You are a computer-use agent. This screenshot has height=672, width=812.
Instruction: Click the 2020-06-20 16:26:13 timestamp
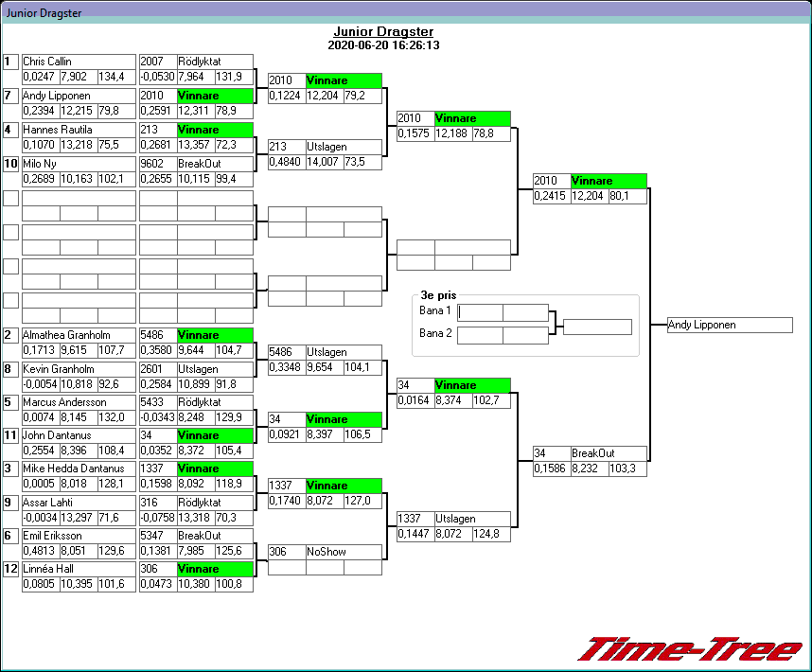click(x=382, y=44)
